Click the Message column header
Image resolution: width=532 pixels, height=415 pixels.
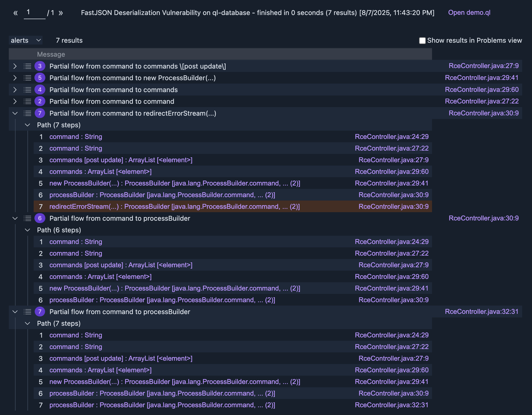pyautogui.click(x=51, y=54)
